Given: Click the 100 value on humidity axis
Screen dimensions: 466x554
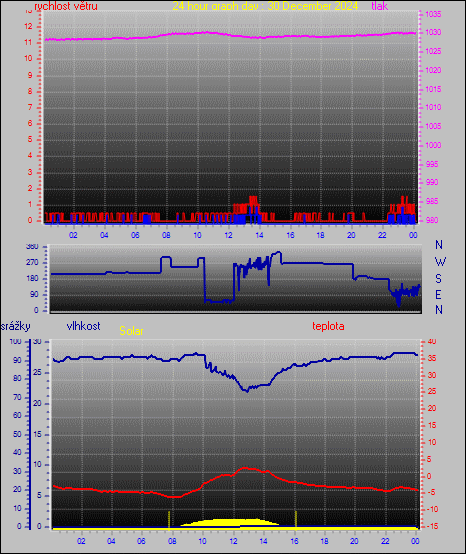Looking at the screenshot, I should (16, 342).
